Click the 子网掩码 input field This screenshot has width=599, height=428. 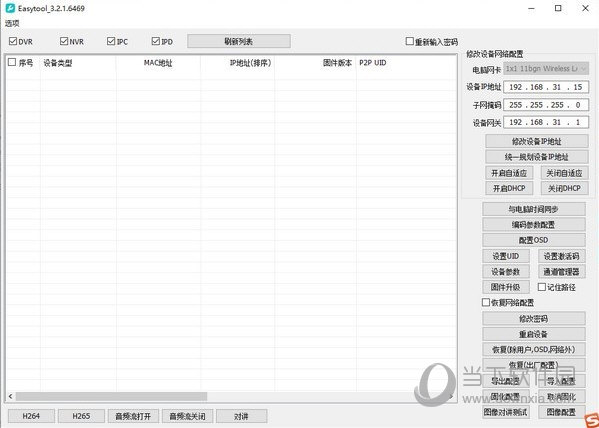tap(546, 105)
